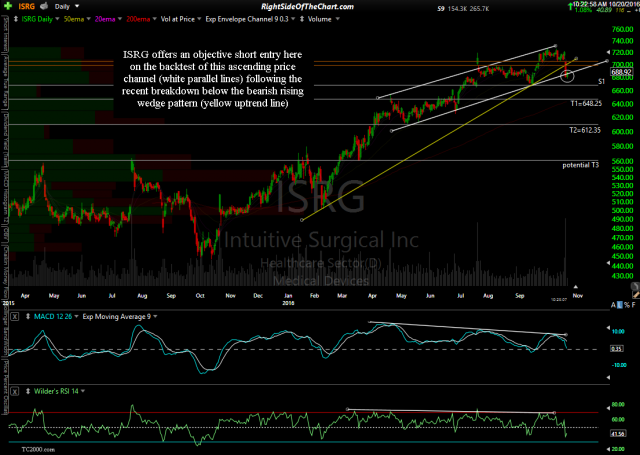Viewport: 640px width, 455px height.
Task: Click the up-down sort arrows before ISRG Daily
Action: coord(16,19)
